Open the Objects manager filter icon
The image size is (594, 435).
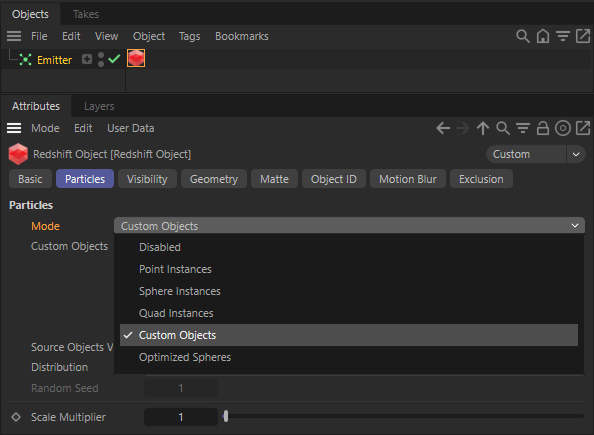click(563, 36)
